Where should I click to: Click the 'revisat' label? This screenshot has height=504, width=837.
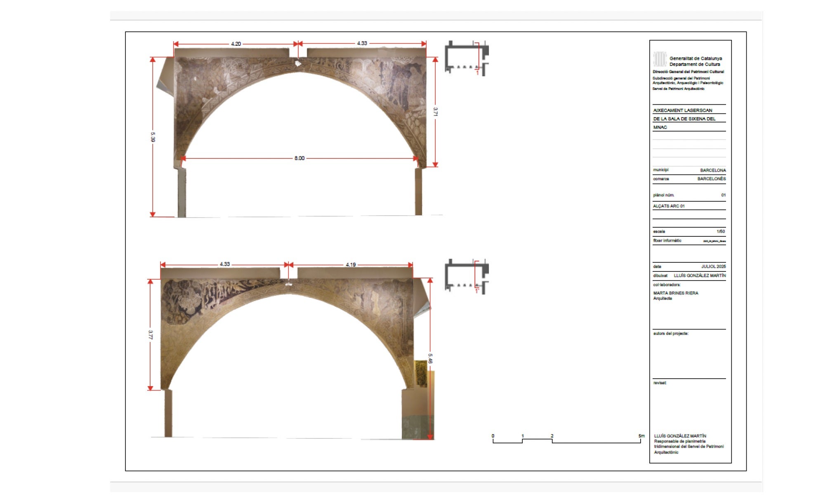click(x=660, y=383)
